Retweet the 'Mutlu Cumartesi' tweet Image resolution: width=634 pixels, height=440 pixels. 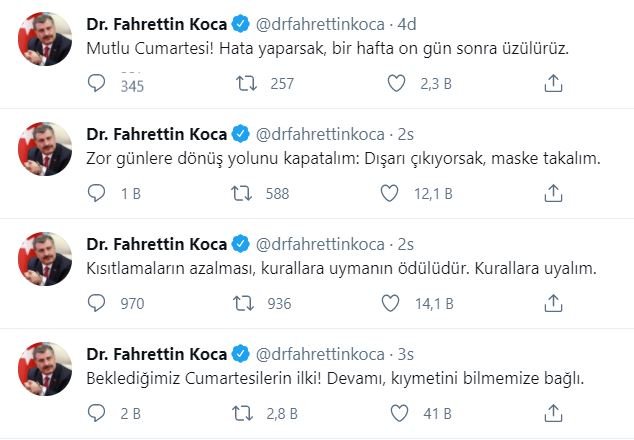click(x=246, y=85)
